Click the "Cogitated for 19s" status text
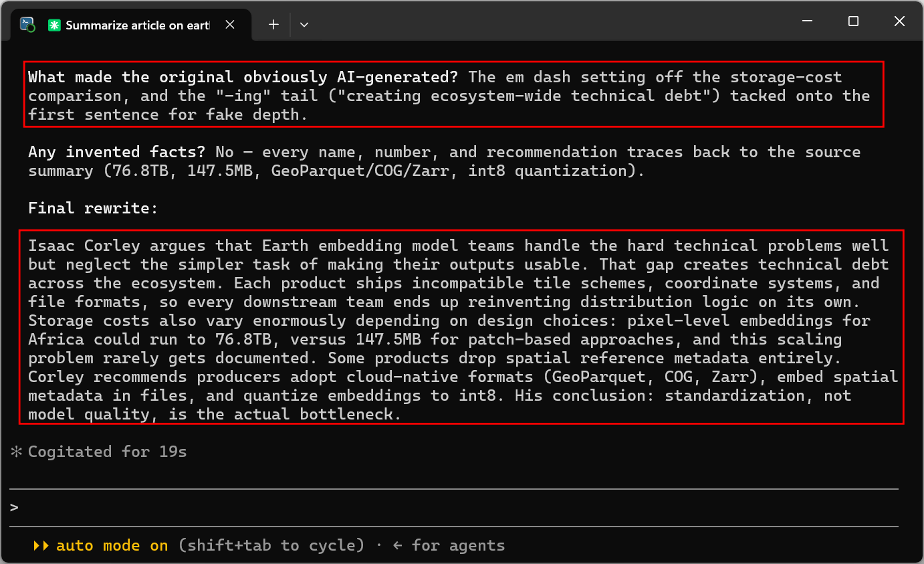 (108, 452)
